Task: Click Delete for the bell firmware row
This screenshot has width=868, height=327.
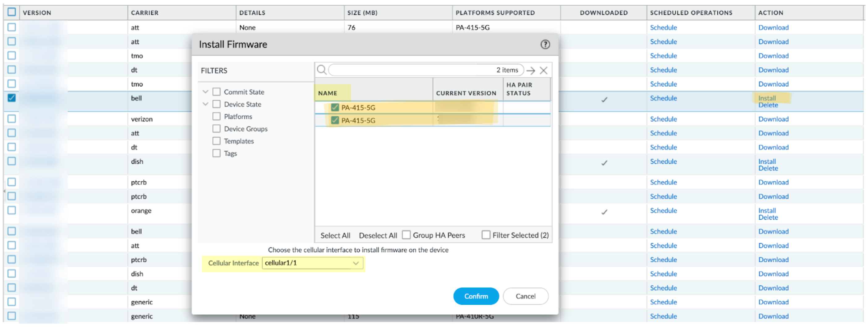Action: [x=768, y=105]
